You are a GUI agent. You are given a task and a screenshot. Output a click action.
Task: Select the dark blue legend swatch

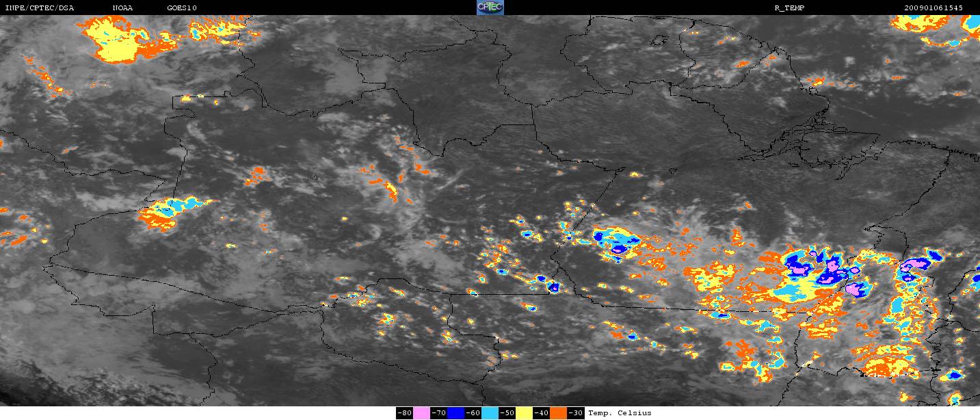pyautogui.click(x=455, y=413)
